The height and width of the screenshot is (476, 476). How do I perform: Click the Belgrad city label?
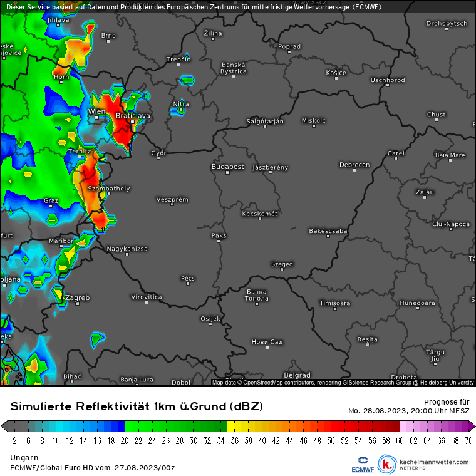297,376
